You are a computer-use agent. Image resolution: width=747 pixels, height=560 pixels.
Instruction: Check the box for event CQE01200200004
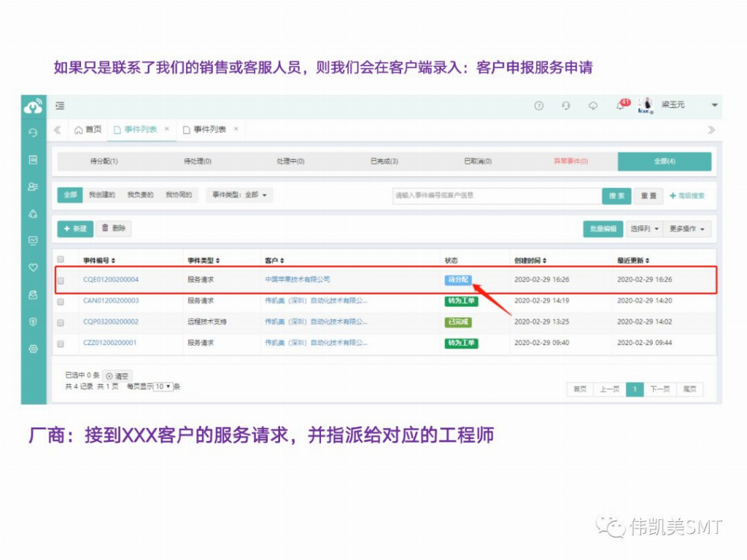click(x=61, y=280)
